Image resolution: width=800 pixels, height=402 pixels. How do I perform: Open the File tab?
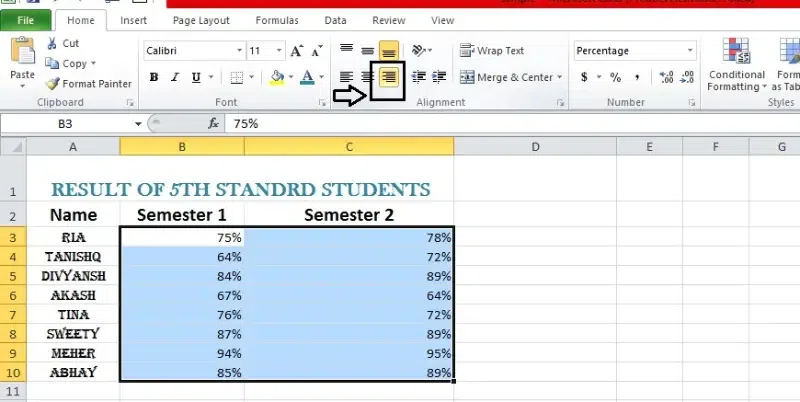pos(26,20)
